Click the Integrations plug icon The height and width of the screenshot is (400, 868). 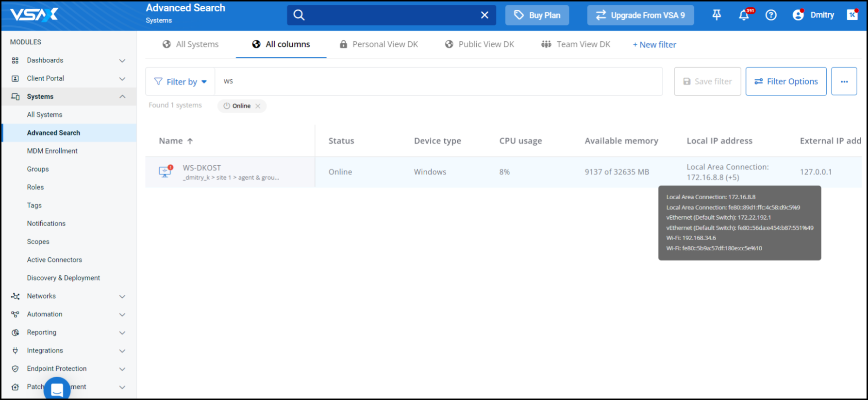[x=15, y=350]
